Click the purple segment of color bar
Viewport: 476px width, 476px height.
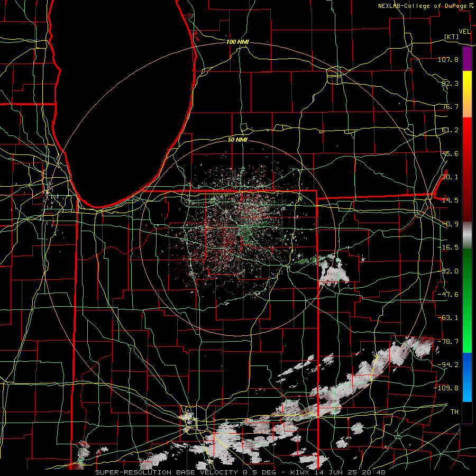click(467, 59)
